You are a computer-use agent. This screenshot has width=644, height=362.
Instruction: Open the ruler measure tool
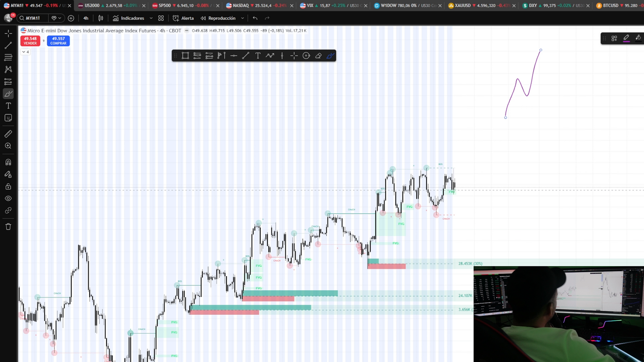8,134
